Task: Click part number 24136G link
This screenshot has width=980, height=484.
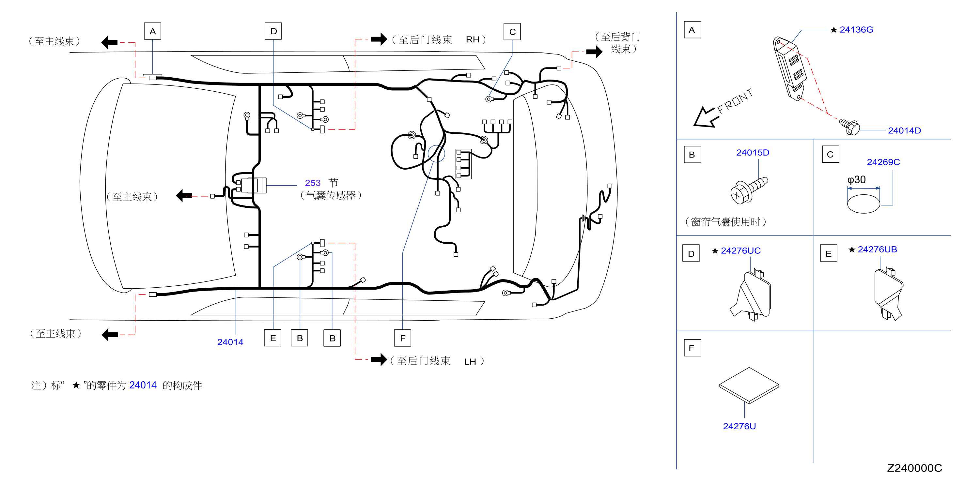Action: pos(856,30)
